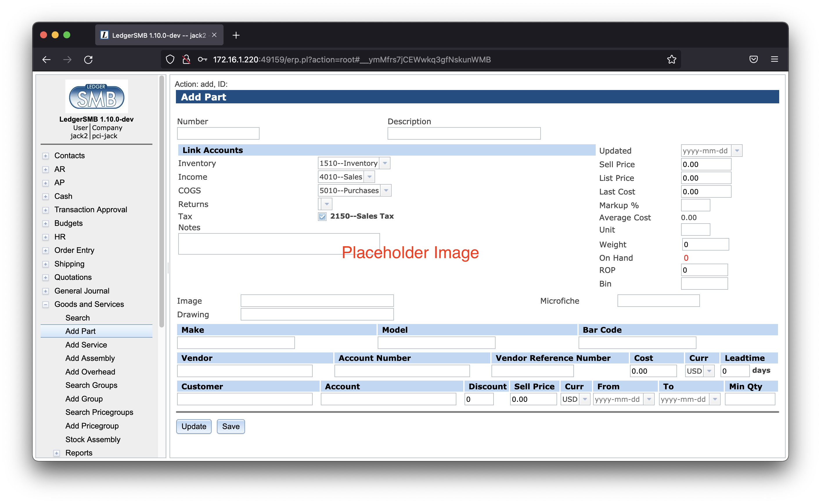Viewport: 821px width, 504px height.
Task: Open the tracking protection shield icon
Action: pyautogui.click(x=170, y=60)
